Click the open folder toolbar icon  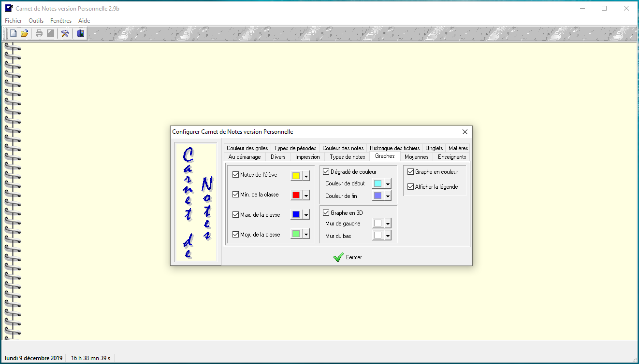(x=24, y=33)
